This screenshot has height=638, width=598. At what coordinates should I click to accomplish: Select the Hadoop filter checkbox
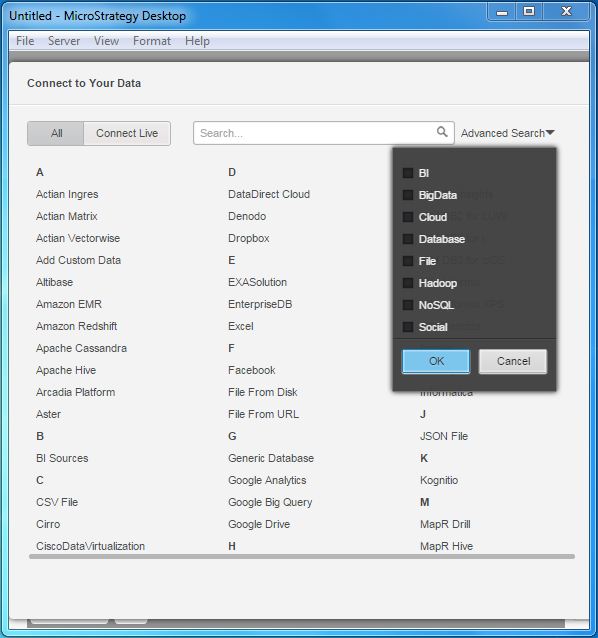[408, 283]
